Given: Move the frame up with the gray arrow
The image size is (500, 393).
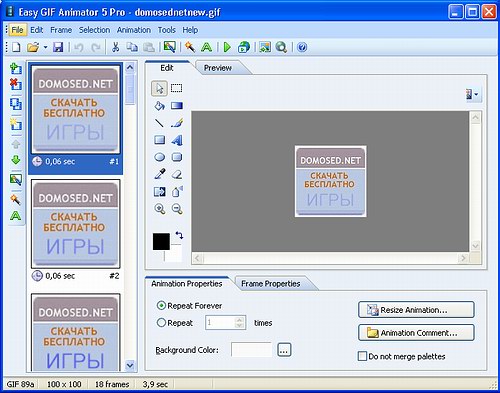Looking at the screenshot, I should [16, 145].
